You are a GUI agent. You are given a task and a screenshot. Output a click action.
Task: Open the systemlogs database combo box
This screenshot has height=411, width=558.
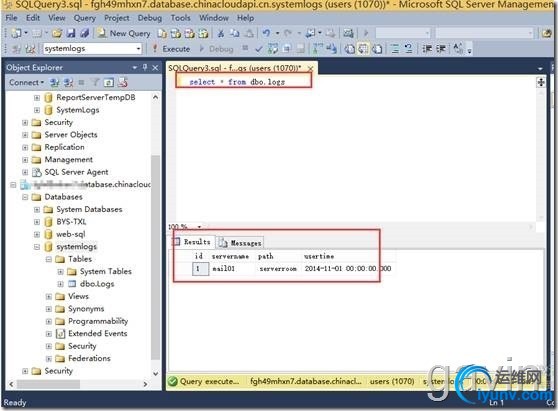click(x=93, y=48)
